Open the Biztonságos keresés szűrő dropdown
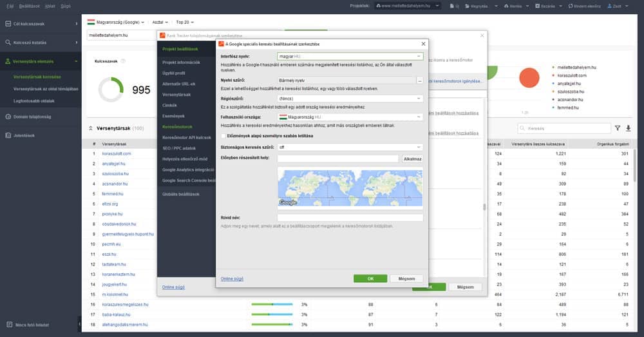Viewport: 644px width, 337px height. (350, 147)
